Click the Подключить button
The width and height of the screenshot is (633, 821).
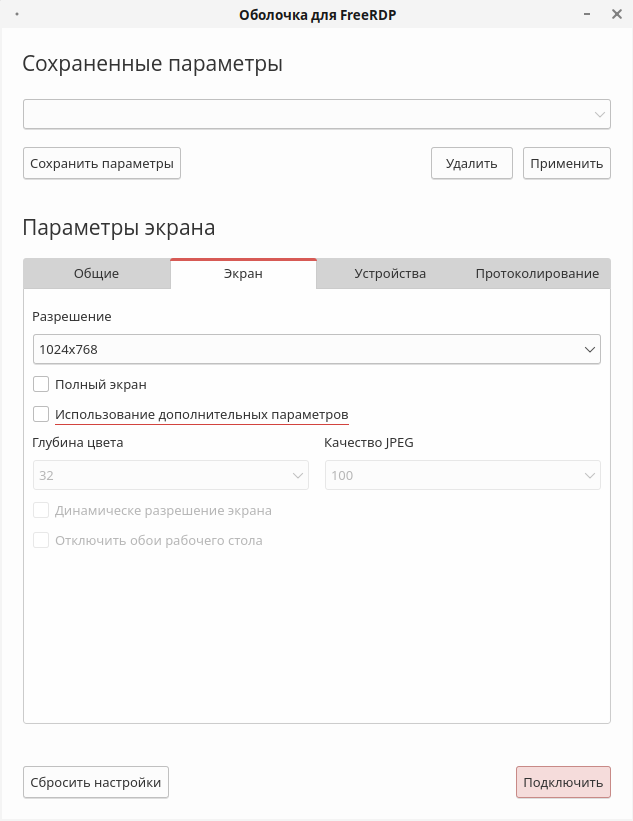[563, 782]
